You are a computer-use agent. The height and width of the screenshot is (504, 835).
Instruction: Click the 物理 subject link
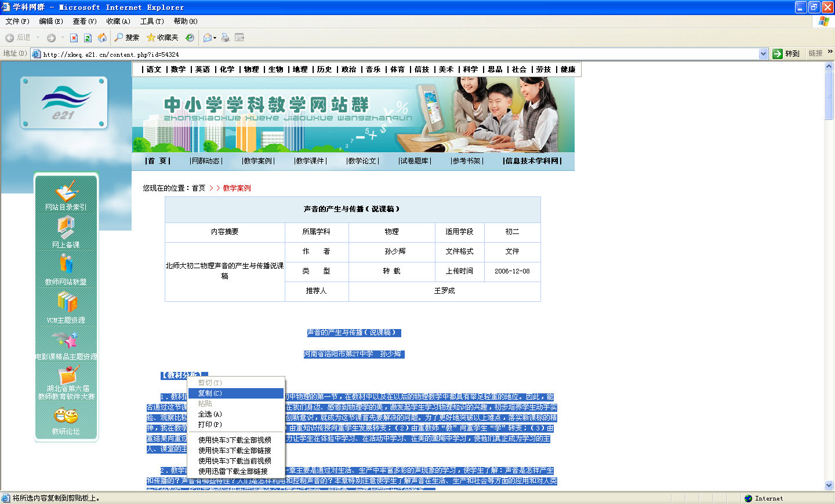251,70
